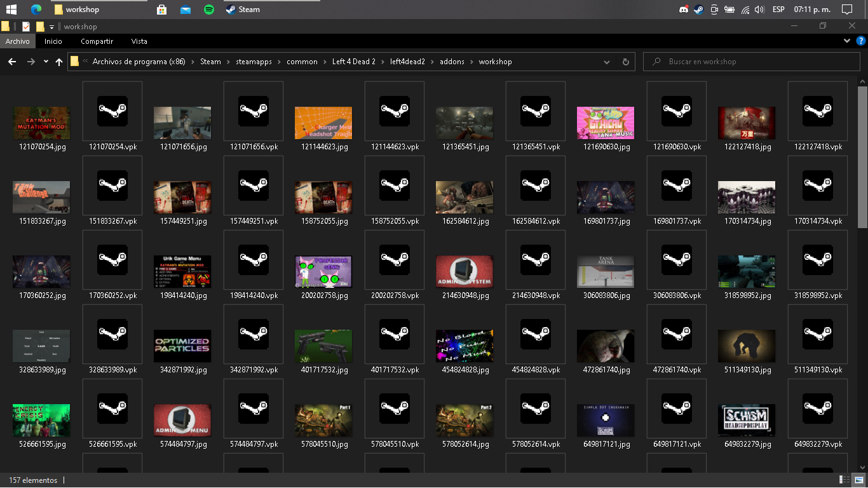
Task: Open the Archivo menu
Action: (18, 41)
